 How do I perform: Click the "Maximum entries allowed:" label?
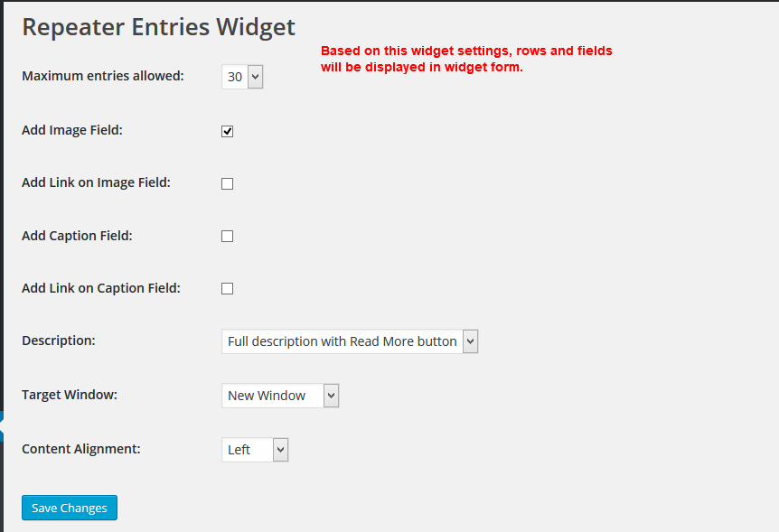click(102, 76)
